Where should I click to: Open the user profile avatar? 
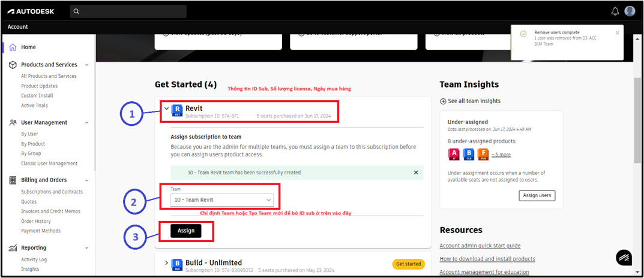click(630, 11)
